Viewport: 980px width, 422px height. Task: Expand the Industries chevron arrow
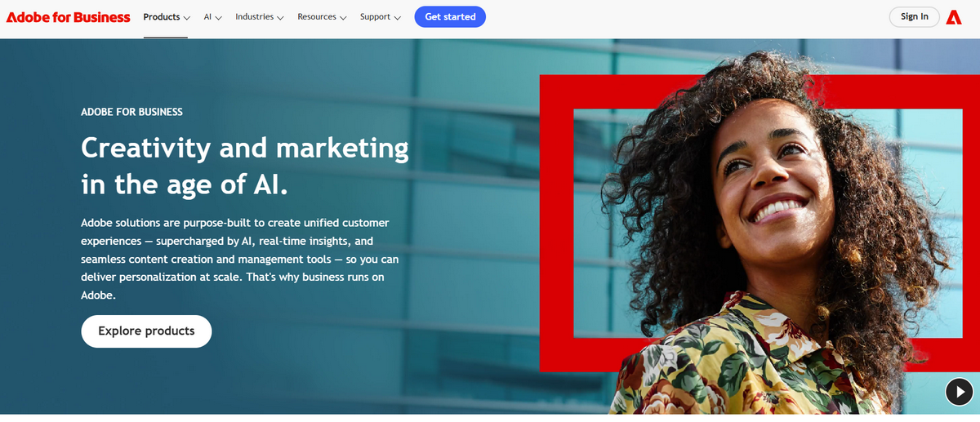[280, 18]
